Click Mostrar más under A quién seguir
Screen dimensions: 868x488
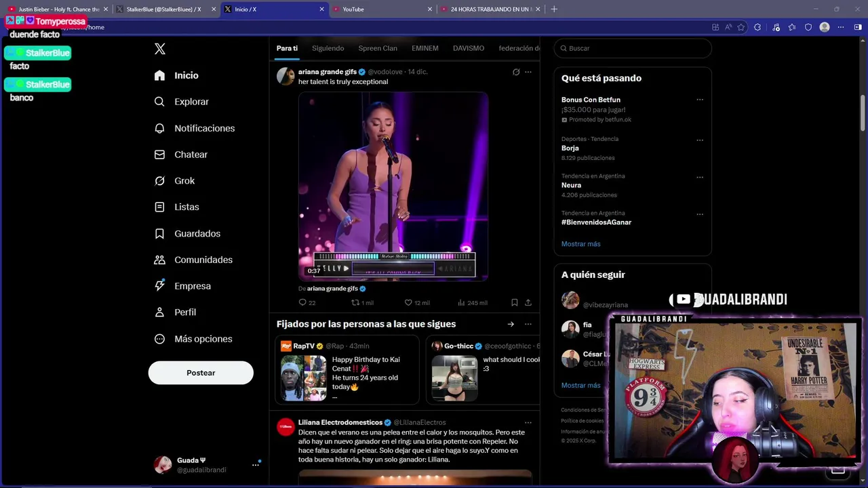point(580,386)
